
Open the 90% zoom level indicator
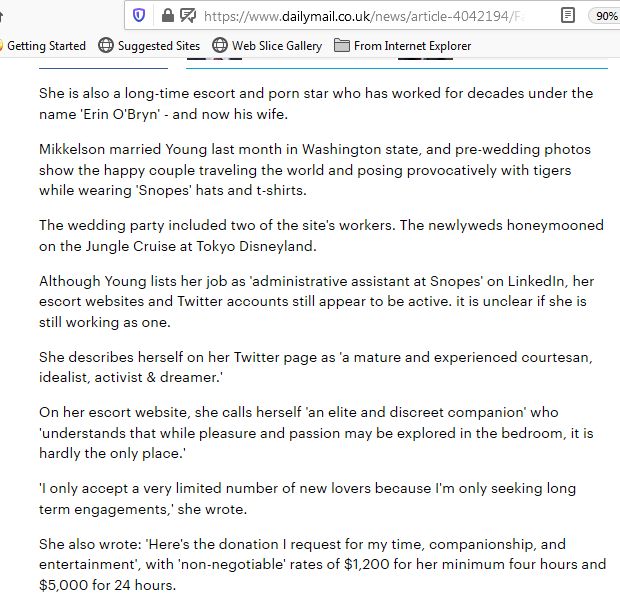point(605,16)
